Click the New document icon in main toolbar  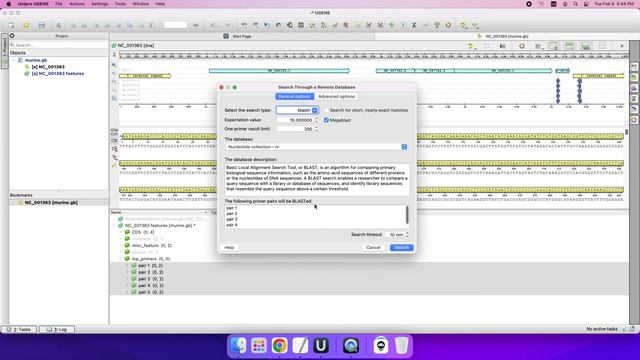(11, 25)
